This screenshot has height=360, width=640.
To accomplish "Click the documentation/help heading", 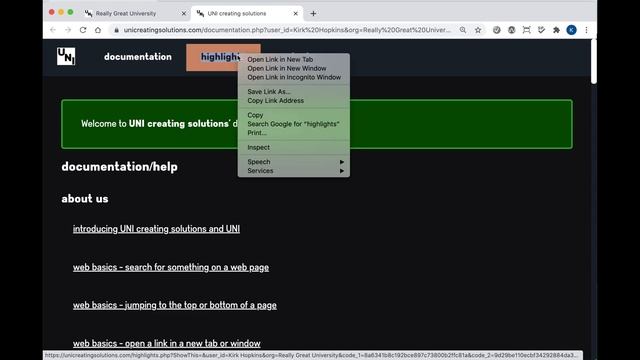I will pyautogui.click(x=119, y=167).
